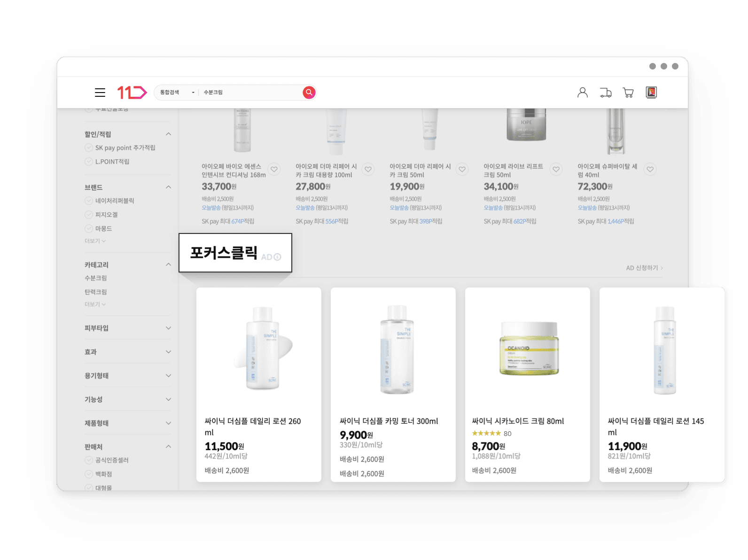
Task: Click the 시카노이드 크림 jar image
Action: (529, 349)
